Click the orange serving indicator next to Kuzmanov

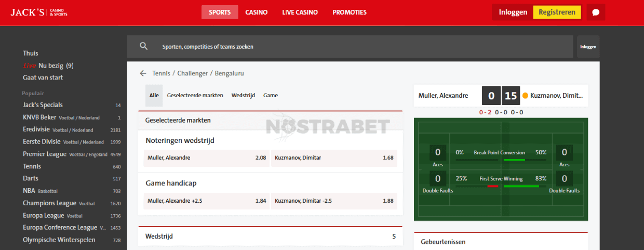[525, 96]
